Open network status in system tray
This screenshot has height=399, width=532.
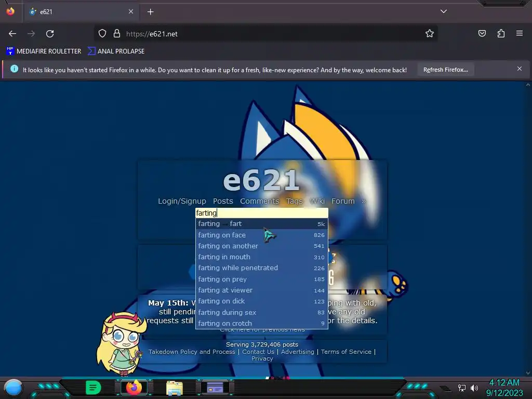pos(461,388)
